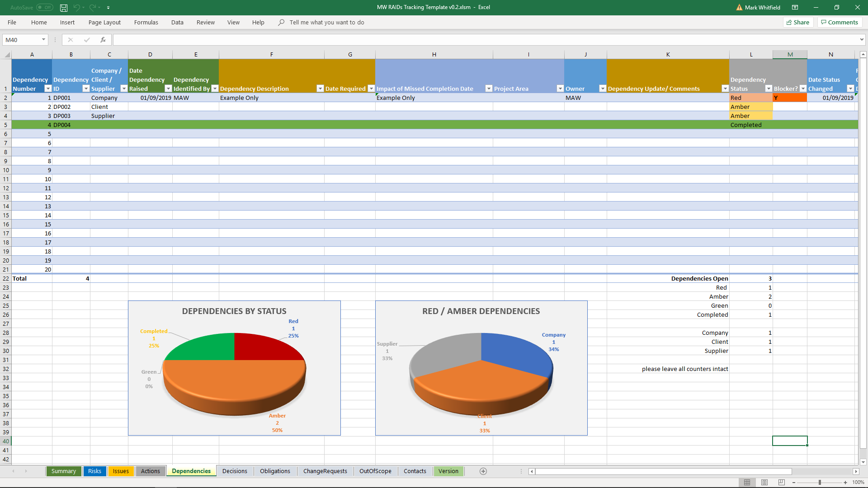Open Dependency Status filter dropdown
Viewport: 868px width, 488px height.
(x=768, y=89)
